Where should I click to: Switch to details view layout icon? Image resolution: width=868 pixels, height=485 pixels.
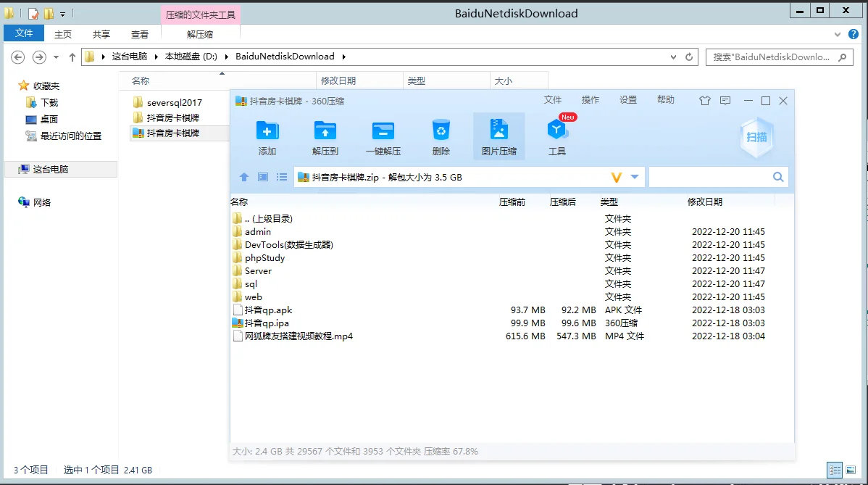835,470
